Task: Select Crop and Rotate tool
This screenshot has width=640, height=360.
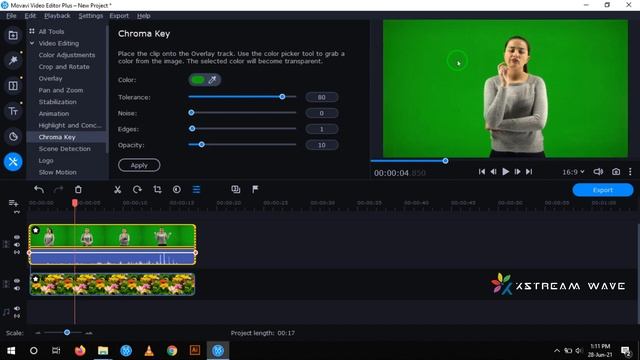Action: coord(64,67)
